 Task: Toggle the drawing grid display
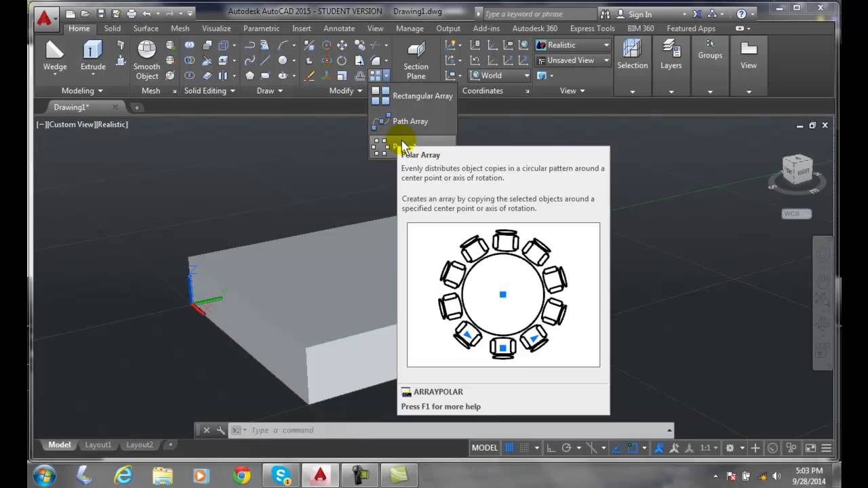510,448
